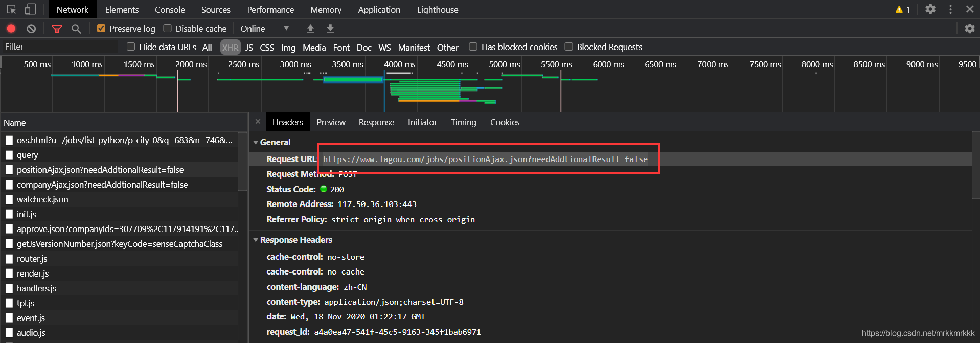Check Blocked Requests
Screen dimensions: 980x343
[568, 47]
